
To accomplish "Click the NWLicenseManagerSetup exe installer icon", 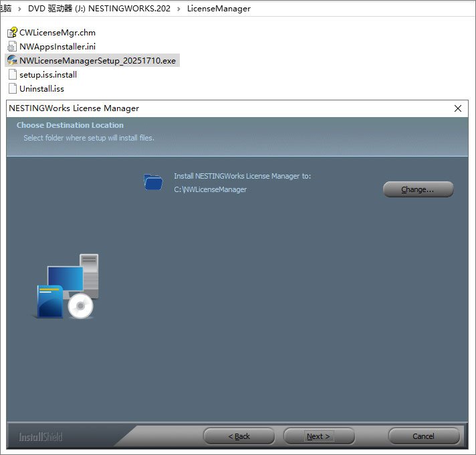I will pyautogui.click(x=12, y=60).
